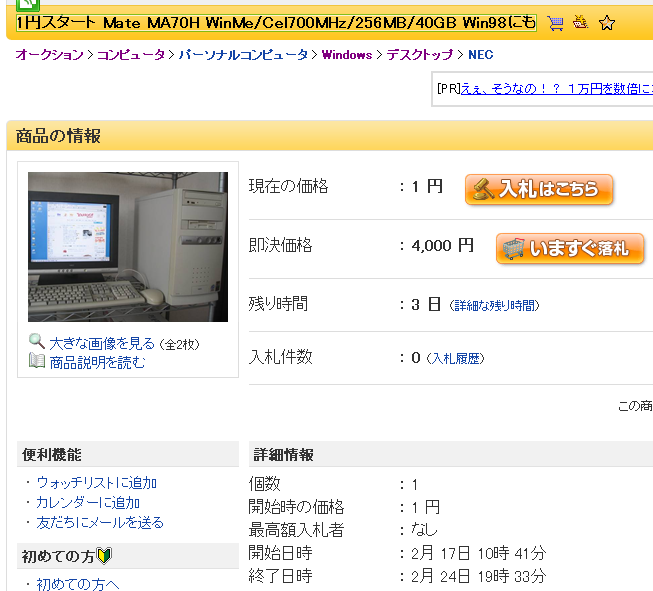Click the shopping cart icon beside the title
653x591 pixels.
556,22
